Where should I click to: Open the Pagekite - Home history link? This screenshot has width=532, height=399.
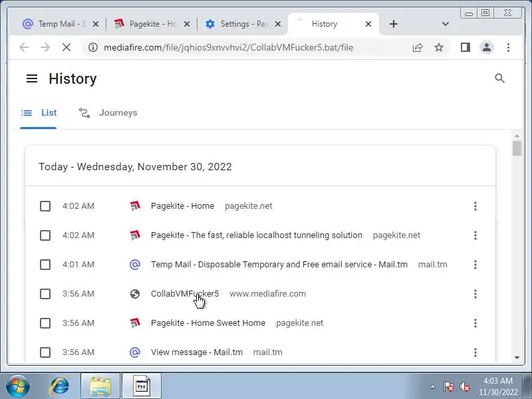[182, 206]
